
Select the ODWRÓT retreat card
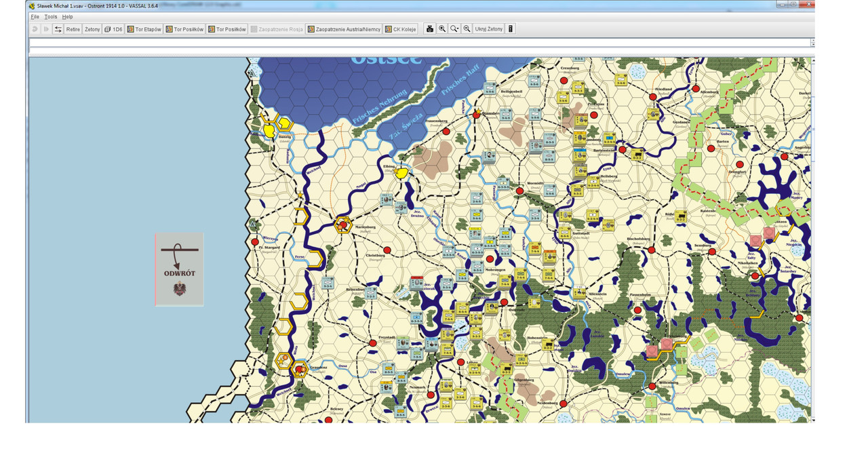tap(179, 269)
